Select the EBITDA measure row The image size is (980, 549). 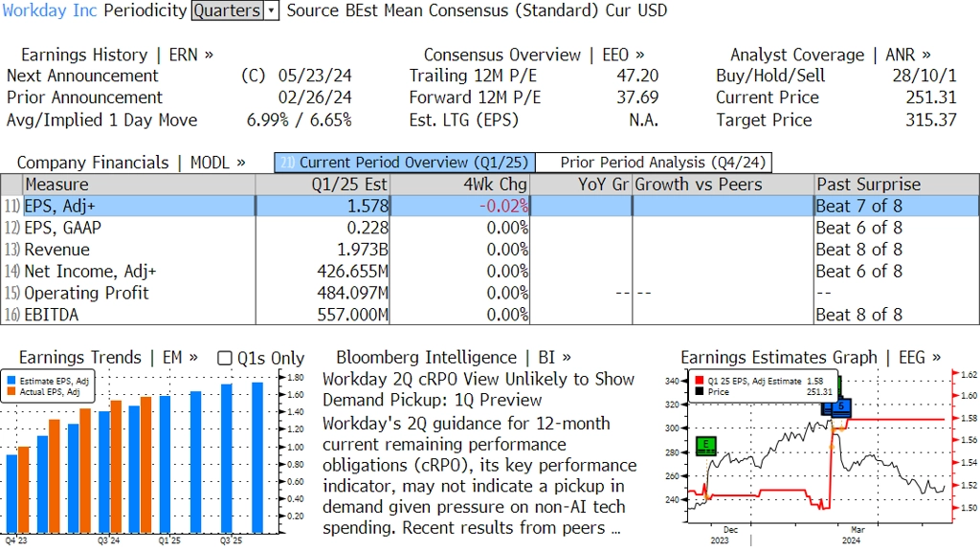pos(490,315)
